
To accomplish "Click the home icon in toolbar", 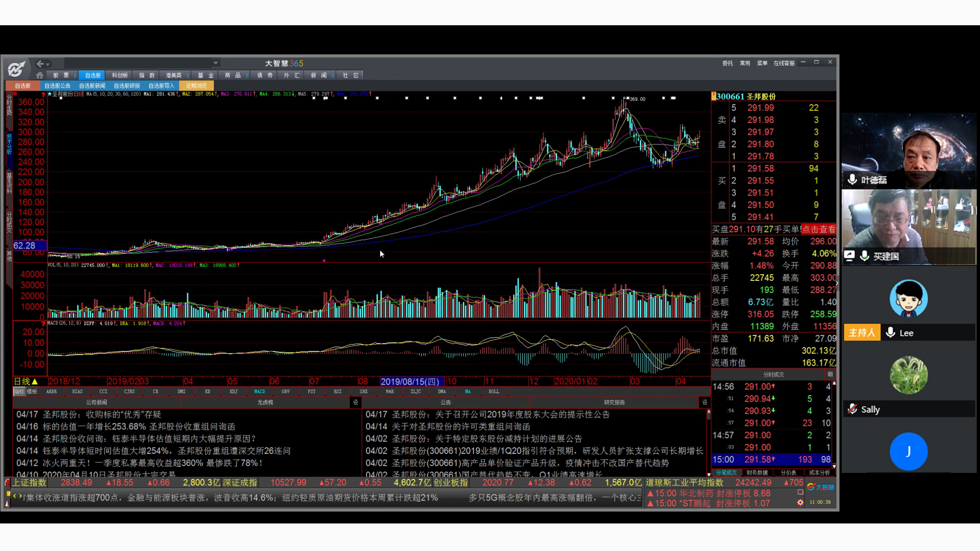I will (39, 75).
